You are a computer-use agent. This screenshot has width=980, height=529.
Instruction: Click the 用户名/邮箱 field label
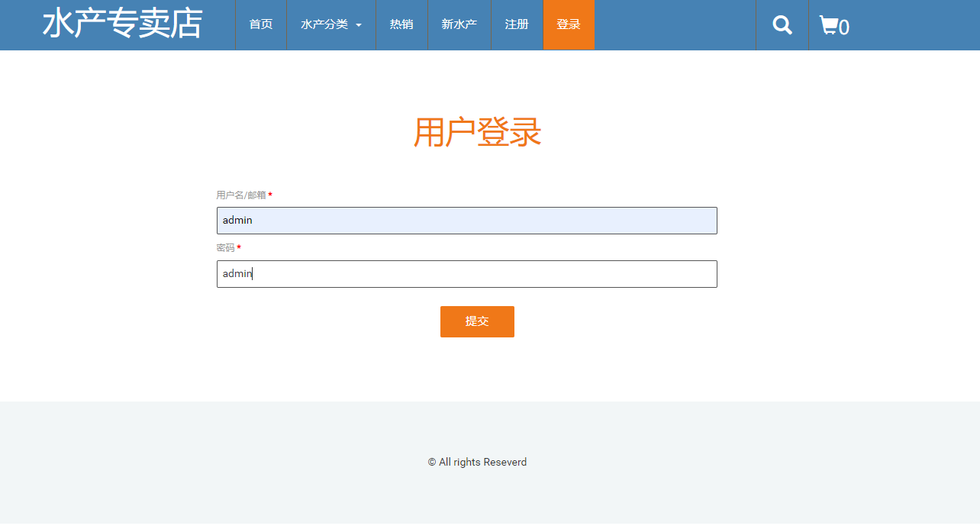pos(239,195)
